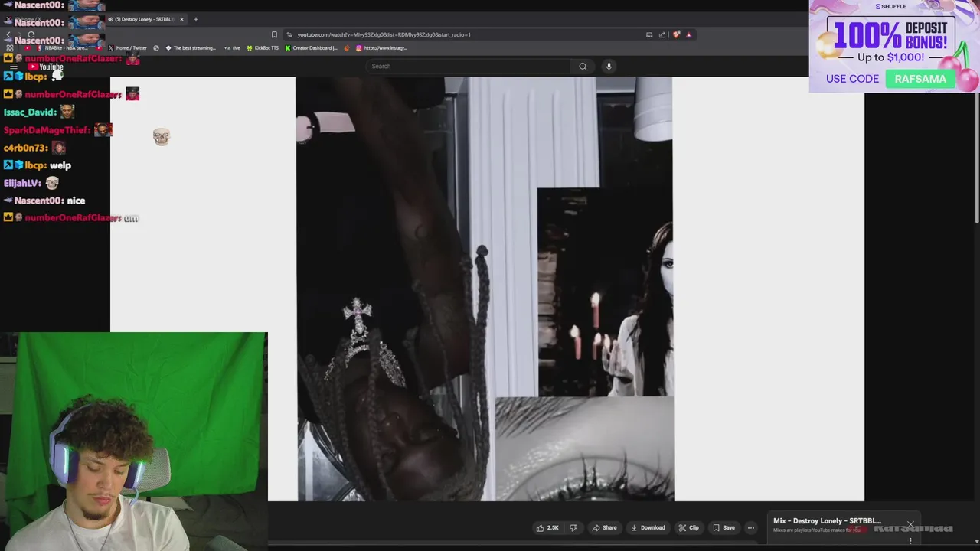Open the NBABite bookmark
Image resolution: width=980 pixels, height=551 pixels.
pos(61,48)
